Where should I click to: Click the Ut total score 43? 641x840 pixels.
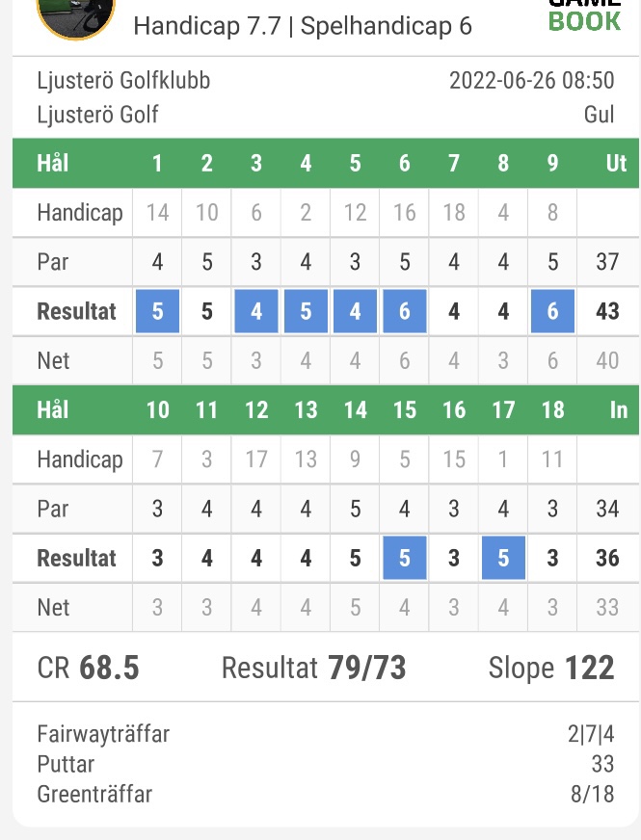coord(607,311)
